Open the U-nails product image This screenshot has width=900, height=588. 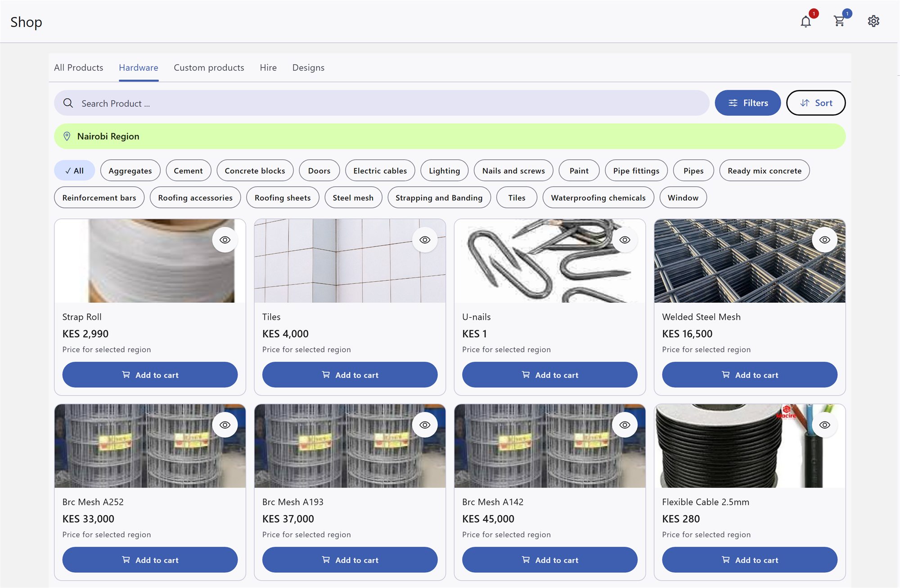549,261
